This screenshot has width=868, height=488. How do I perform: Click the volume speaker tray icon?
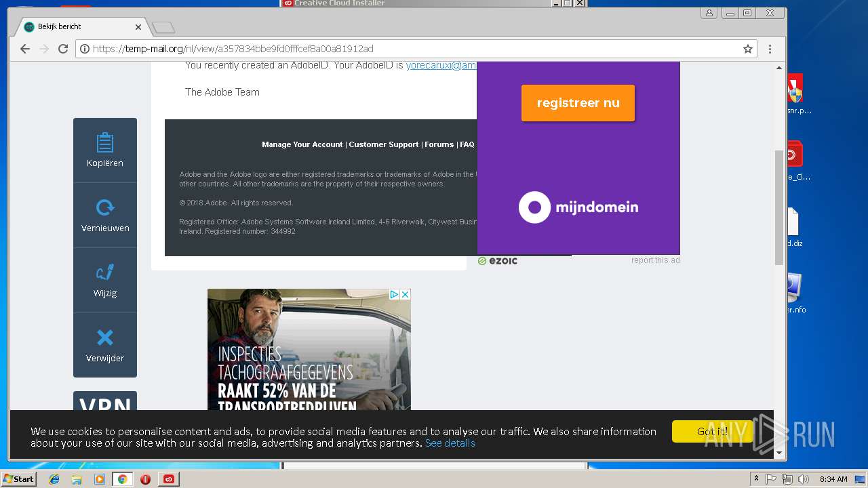pyautogui.click(x=804, y=479)
